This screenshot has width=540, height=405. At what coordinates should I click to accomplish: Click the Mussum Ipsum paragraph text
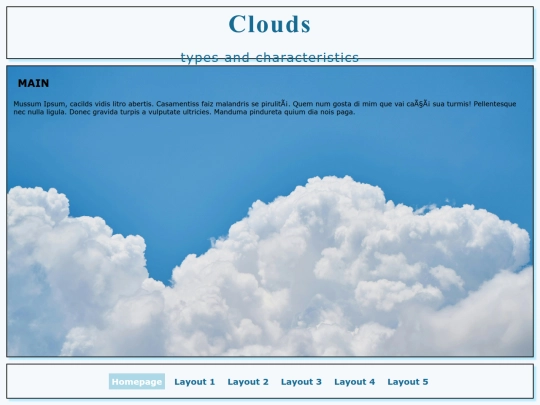click(x=265, y=108)
